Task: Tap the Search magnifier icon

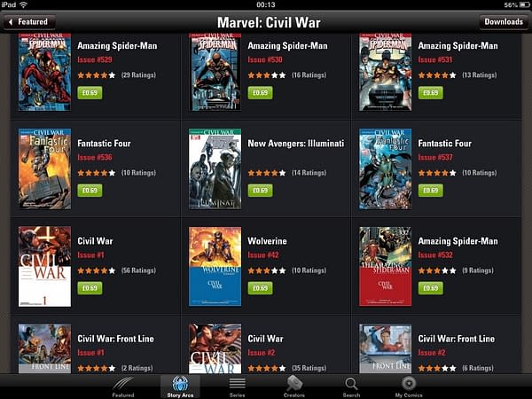Action: (x=351, y=387)
